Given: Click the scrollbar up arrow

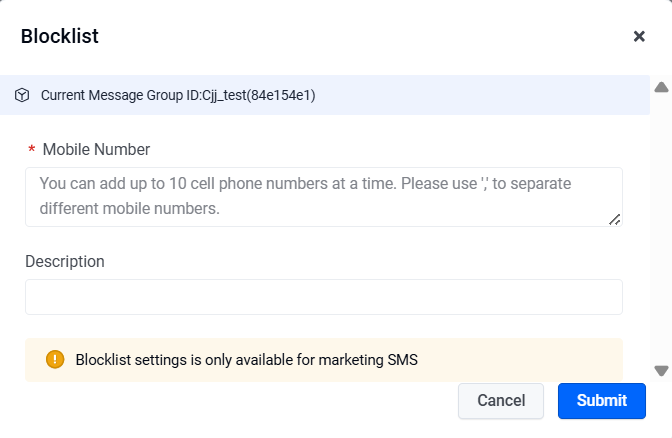Looking at the screenshot, I should point(661,87).
